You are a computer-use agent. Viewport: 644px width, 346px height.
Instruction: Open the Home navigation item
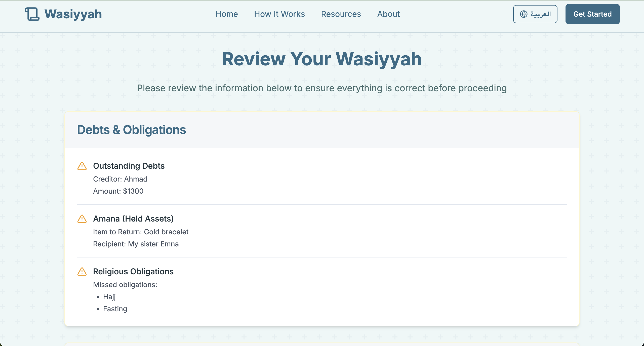(226, 14)
